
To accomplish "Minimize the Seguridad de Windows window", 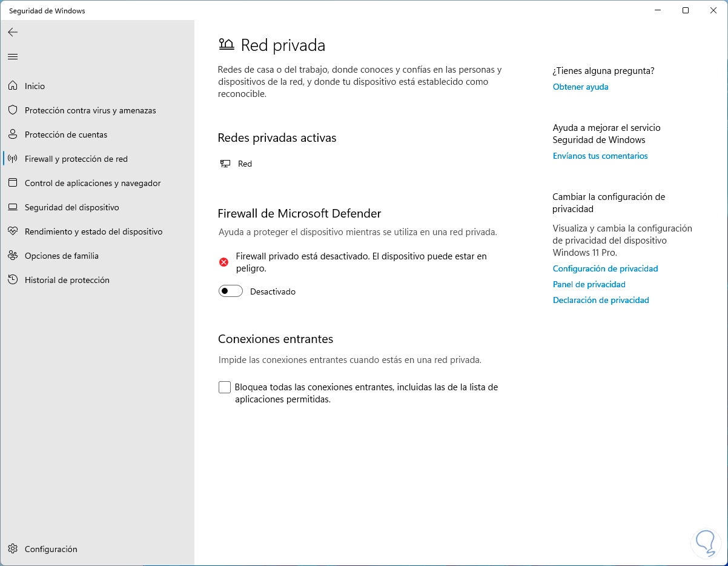I will tap(658, 10).
